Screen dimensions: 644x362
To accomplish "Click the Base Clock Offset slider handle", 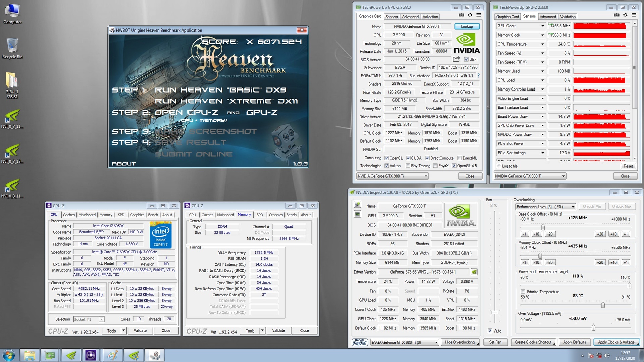I will (542, 228).
